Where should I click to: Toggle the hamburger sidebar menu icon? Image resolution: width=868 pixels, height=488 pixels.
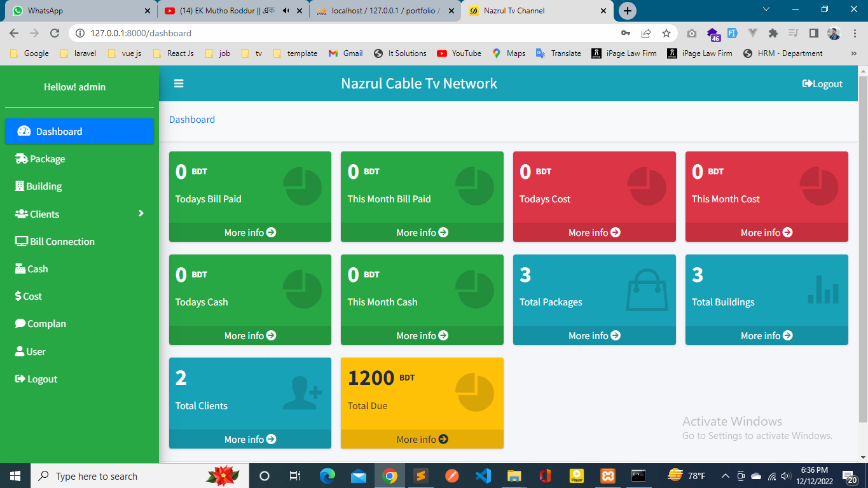[x=179, y=83]
